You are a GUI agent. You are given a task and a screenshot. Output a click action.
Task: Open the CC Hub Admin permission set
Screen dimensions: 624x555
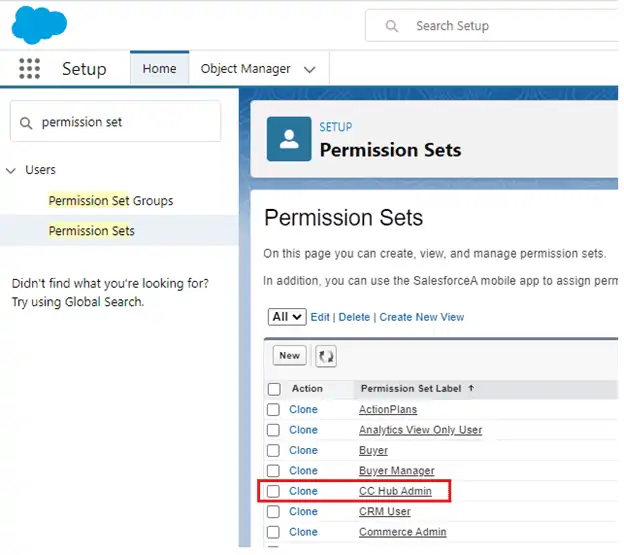click(395, 491)
